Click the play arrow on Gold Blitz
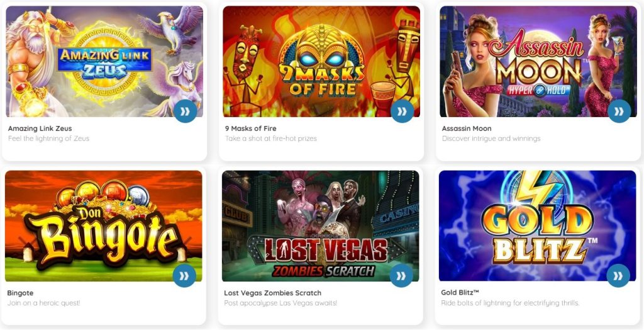The image size is (644, 330). (618, 276)
